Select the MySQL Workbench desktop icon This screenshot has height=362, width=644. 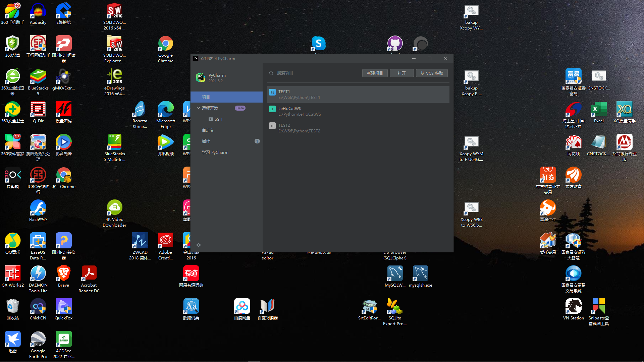click(x=395, y=277)
